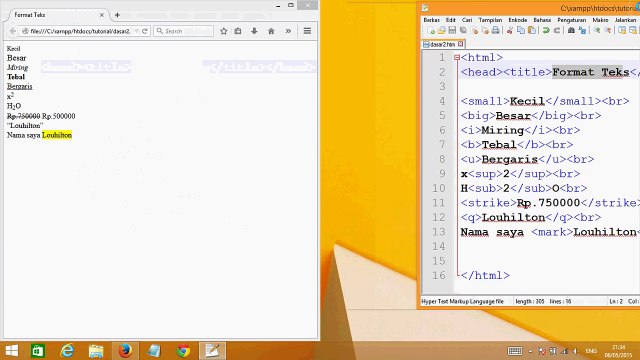The image size is (640, 360).
Task: Click the Firefox address bar URL
Action: click(80, 31)
